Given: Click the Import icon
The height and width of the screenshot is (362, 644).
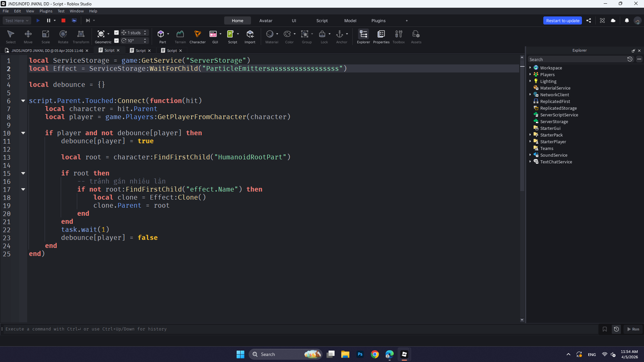Looking at the screenshot, I should (250, 34).
